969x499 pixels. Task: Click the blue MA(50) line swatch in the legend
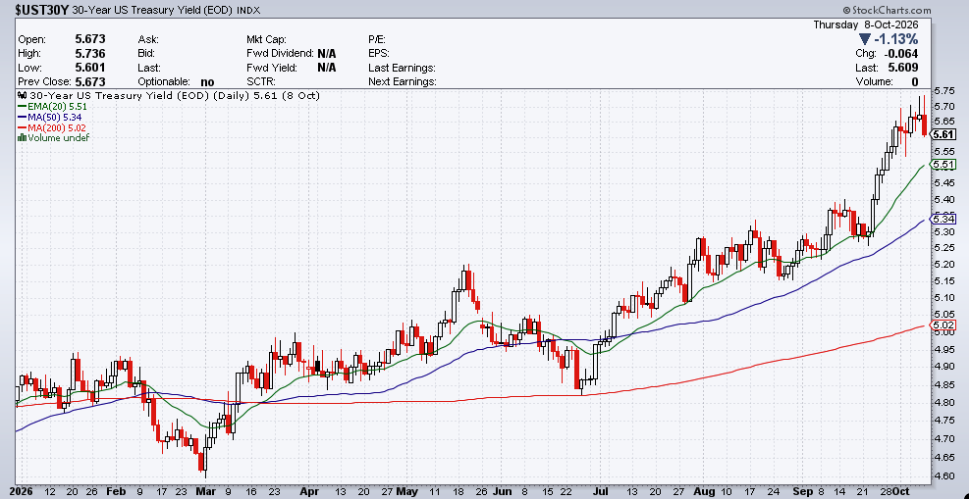(x=21, y=117)
